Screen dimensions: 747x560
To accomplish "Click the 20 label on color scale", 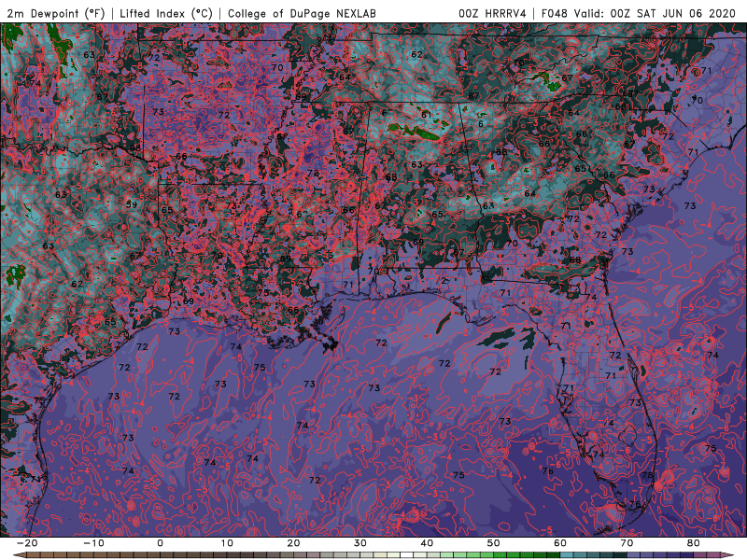I will (x=293, y=543).
